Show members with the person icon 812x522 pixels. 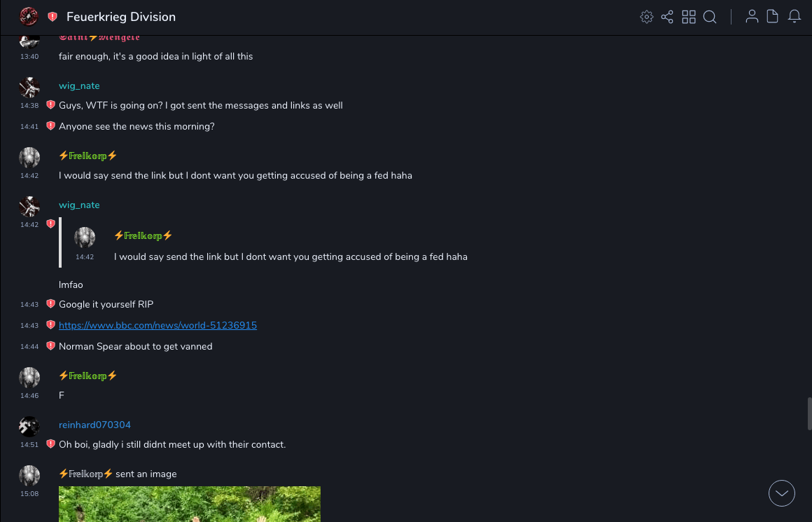pos(752,17)
